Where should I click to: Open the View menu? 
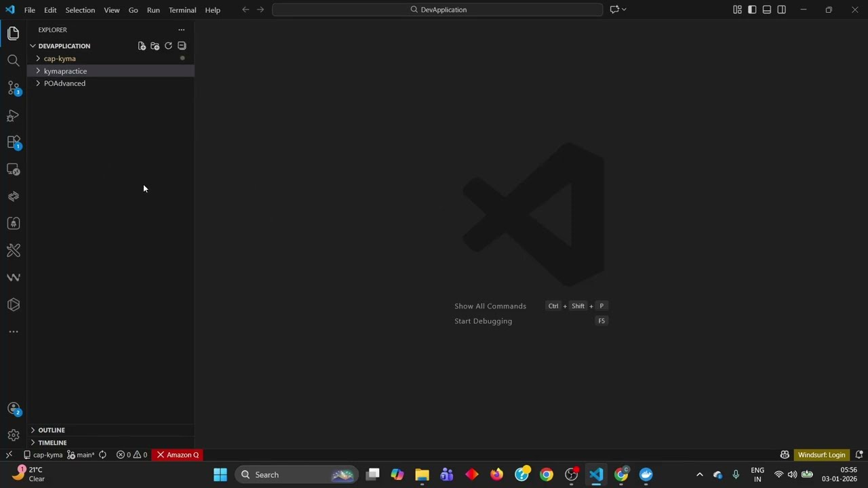coord(112,10)
